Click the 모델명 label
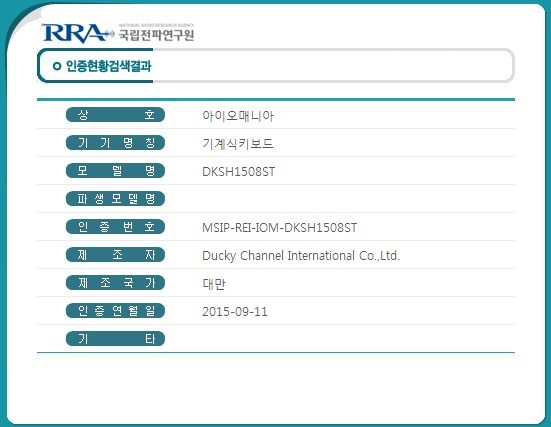The image size is (551, 427). pos(115,171)
